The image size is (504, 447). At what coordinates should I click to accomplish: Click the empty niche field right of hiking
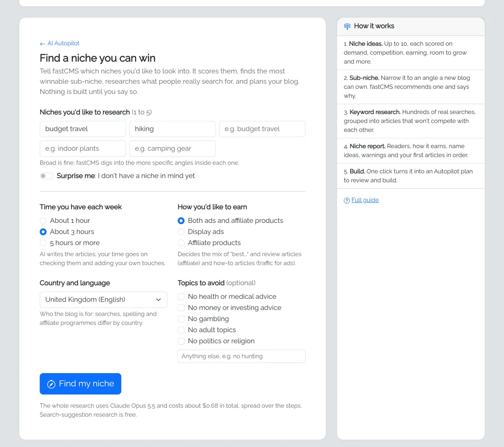(262, 129)
